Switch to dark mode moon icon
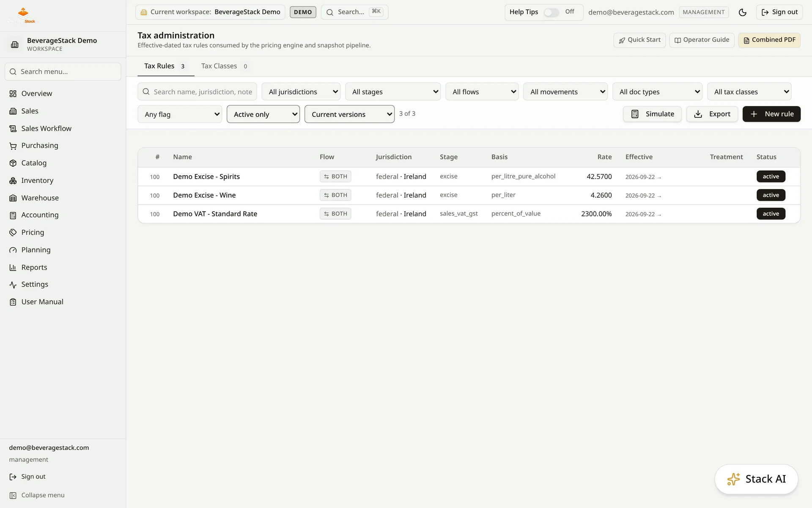 (743, 12)
